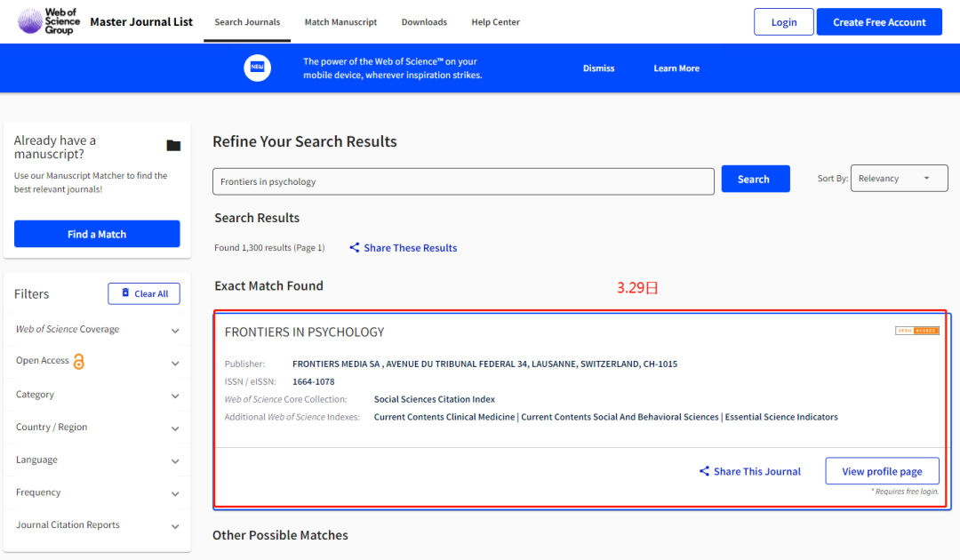Click share icon beside Share This Journal
This screenshot has height=560, width=960.
704,472
